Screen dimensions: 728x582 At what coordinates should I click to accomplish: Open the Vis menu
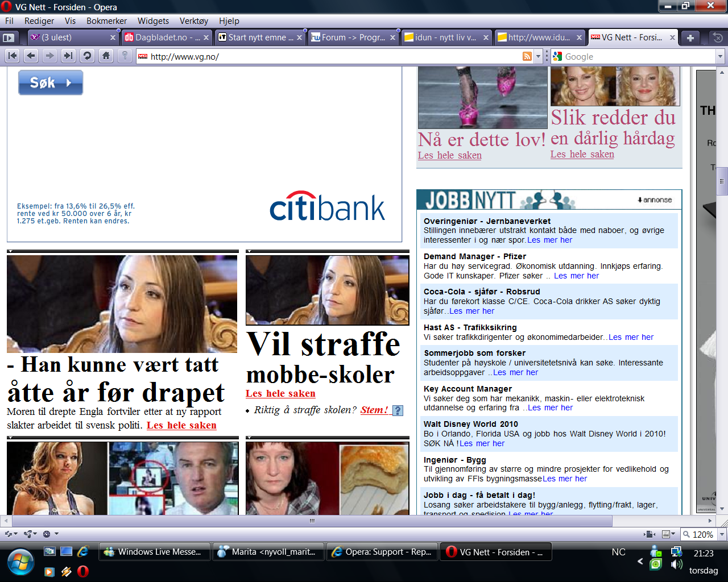tap(70, 21)
